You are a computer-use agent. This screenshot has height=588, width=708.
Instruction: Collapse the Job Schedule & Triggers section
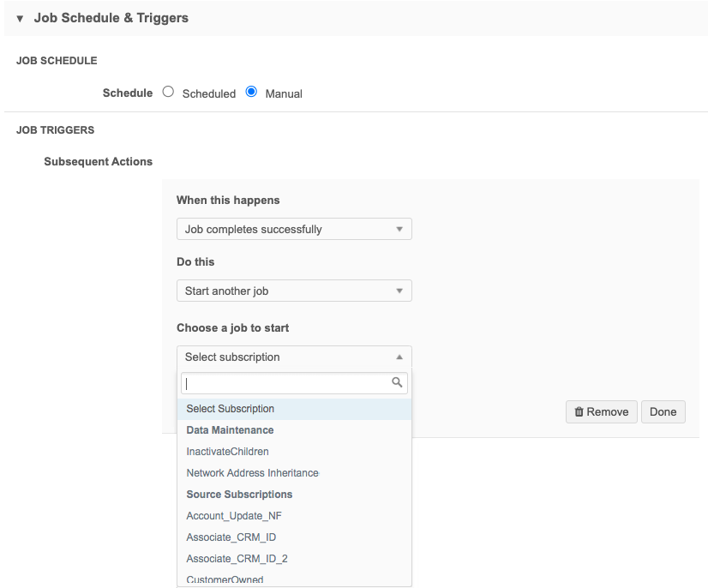20,18
